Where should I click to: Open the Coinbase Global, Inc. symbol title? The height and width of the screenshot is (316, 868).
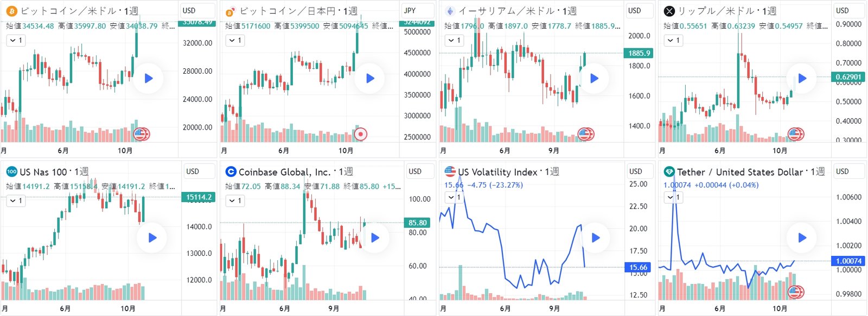284,172
